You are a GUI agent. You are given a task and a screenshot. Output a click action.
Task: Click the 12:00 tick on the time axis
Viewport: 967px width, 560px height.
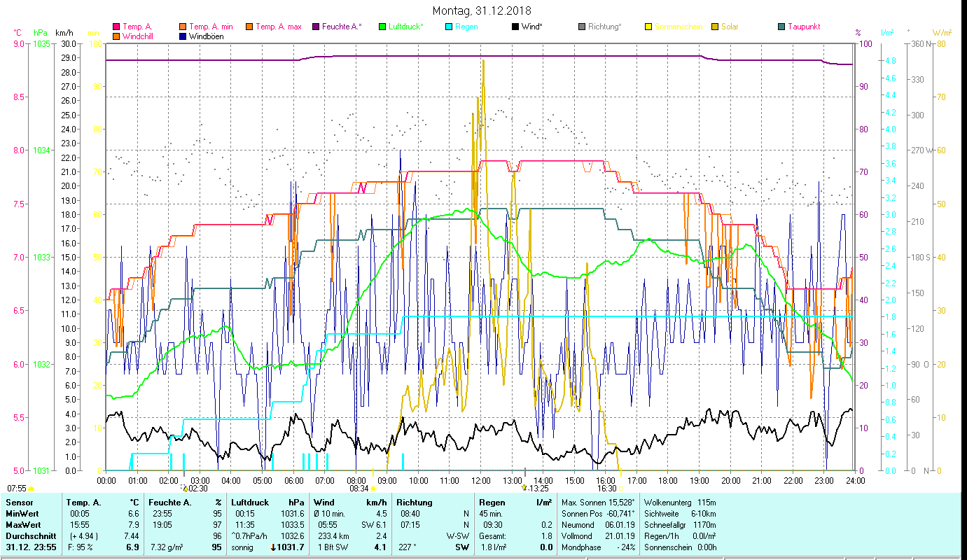480,480
